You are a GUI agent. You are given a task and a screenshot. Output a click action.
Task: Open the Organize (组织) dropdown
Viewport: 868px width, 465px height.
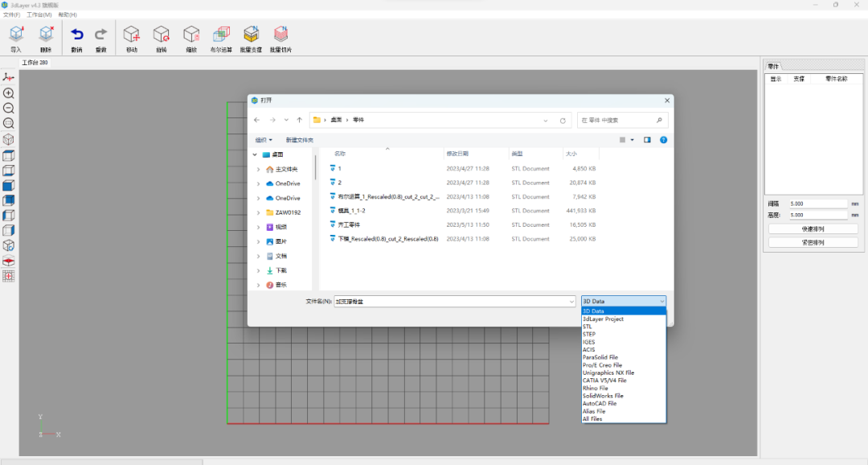click(264, 140)
